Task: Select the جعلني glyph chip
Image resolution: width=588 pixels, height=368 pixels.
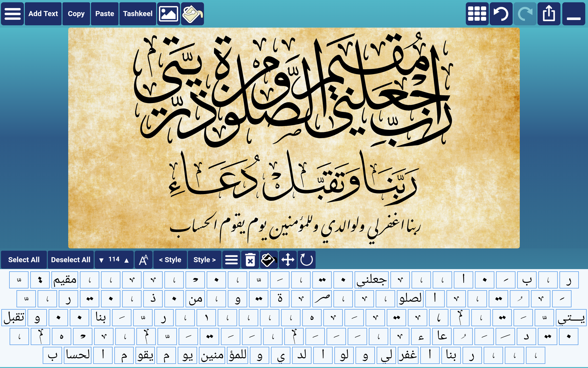Action: click(371, 280)
